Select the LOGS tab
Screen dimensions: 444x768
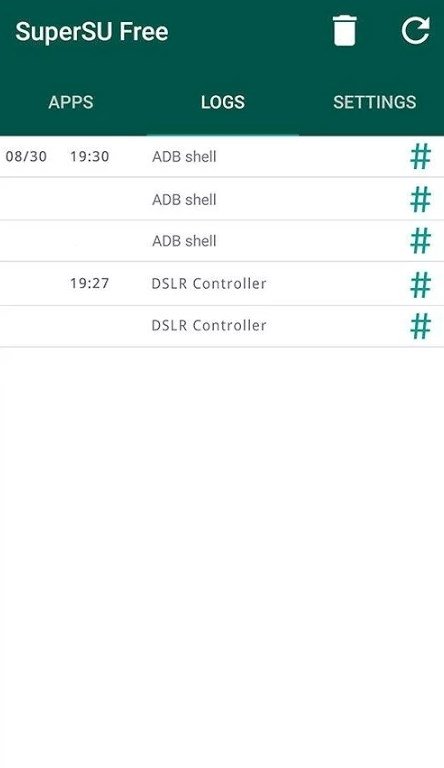coord(222,102)
